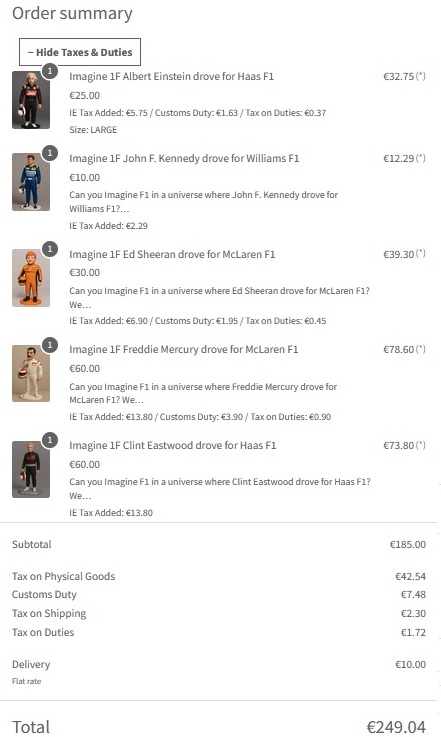The image size is (441, 737).
Task: Click quantity badge on Ed Sheeran thumbnail
Action: pos(50,249)
